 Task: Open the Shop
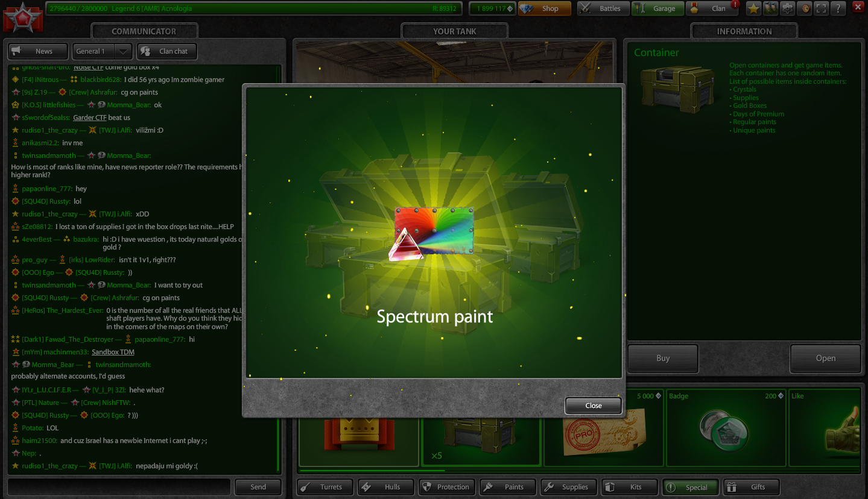pyautogui.click(x=544, y=8)
